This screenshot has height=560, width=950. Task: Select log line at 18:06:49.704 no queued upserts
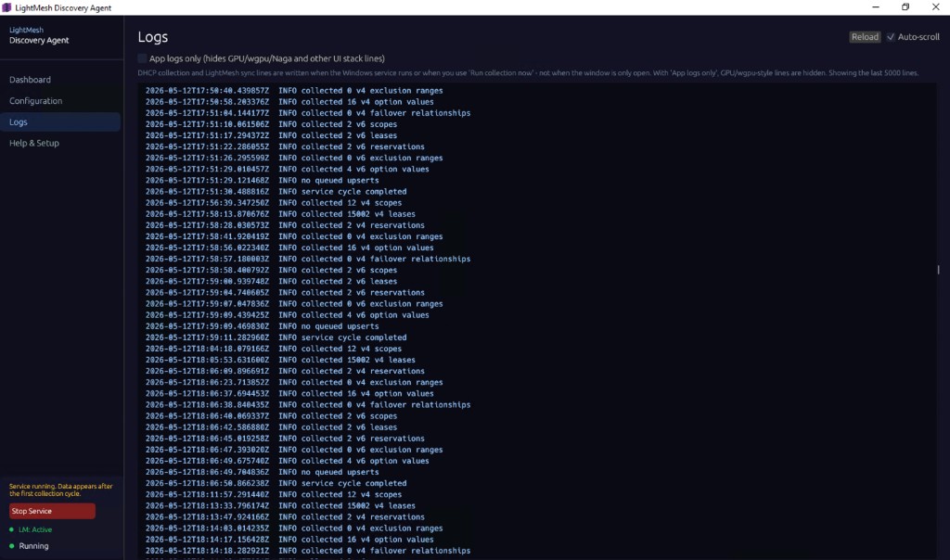[263, 472]
